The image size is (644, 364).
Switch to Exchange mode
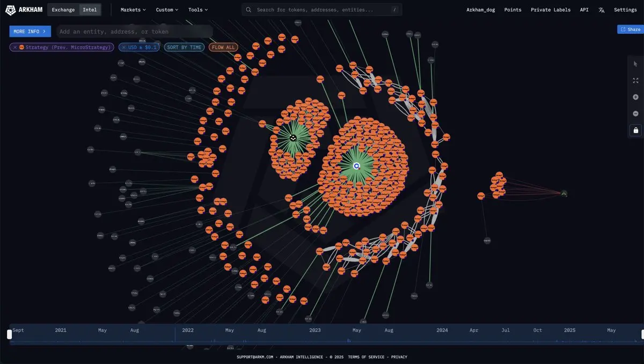[x=63, y=10]
